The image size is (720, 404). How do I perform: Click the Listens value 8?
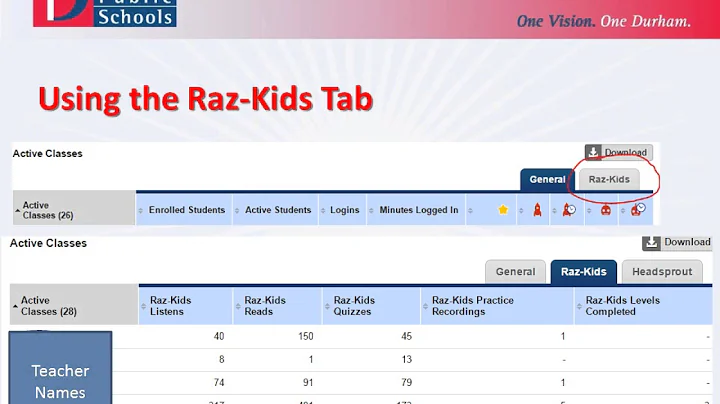tap(221, 359)
